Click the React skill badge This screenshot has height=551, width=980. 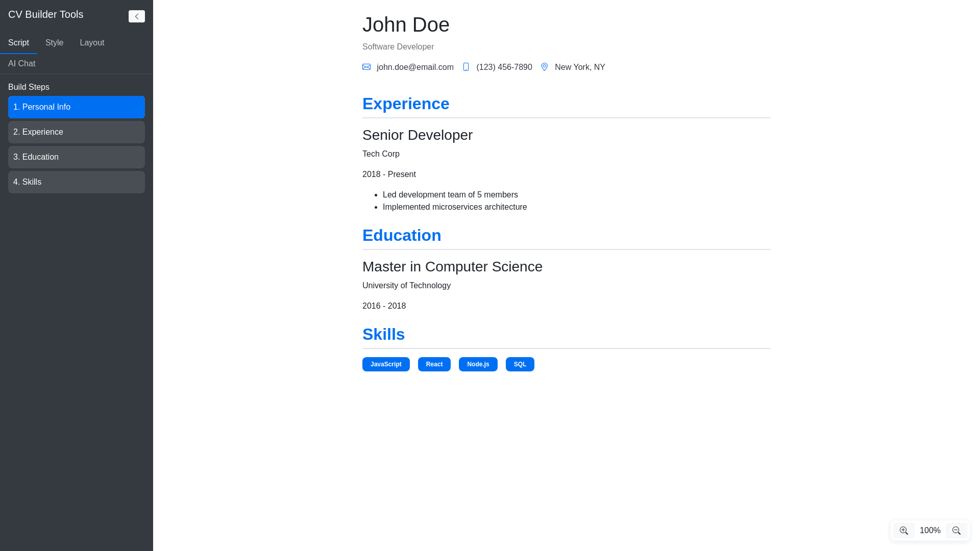pos(434,364)
